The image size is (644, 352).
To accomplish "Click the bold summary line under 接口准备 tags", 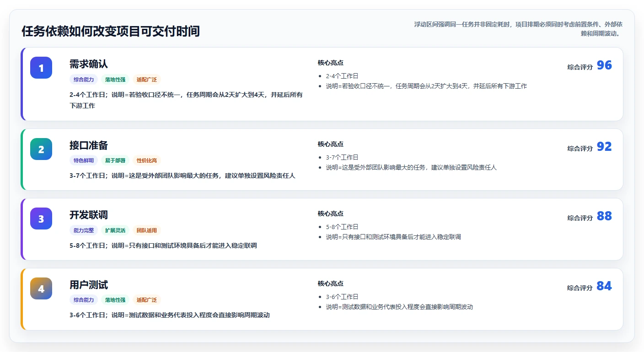I will (x=182, y=176).
